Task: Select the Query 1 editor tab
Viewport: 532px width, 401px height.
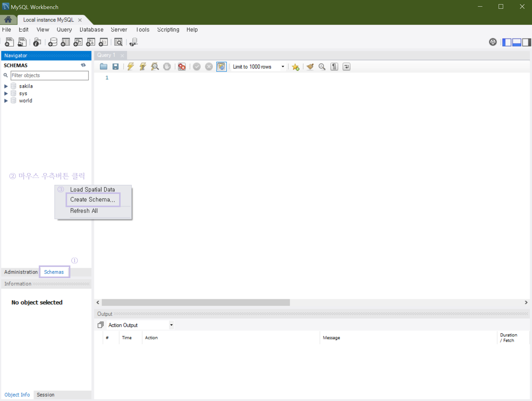Action: pyautogui.click(x=106, y=55)
